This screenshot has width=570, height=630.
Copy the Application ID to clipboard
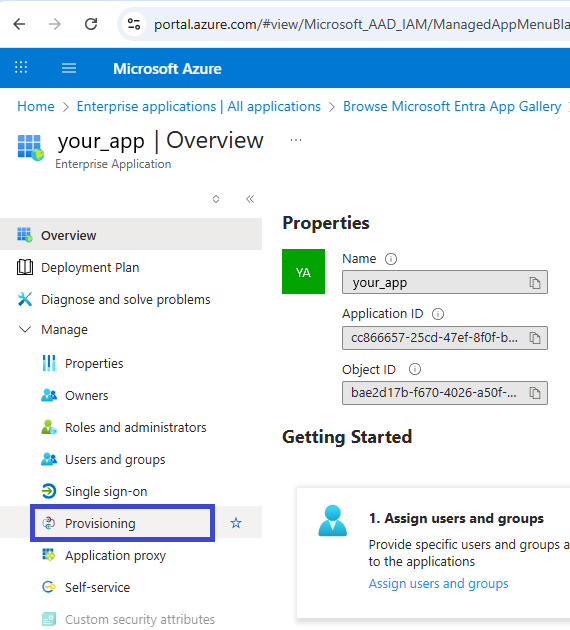pos(535,338)
